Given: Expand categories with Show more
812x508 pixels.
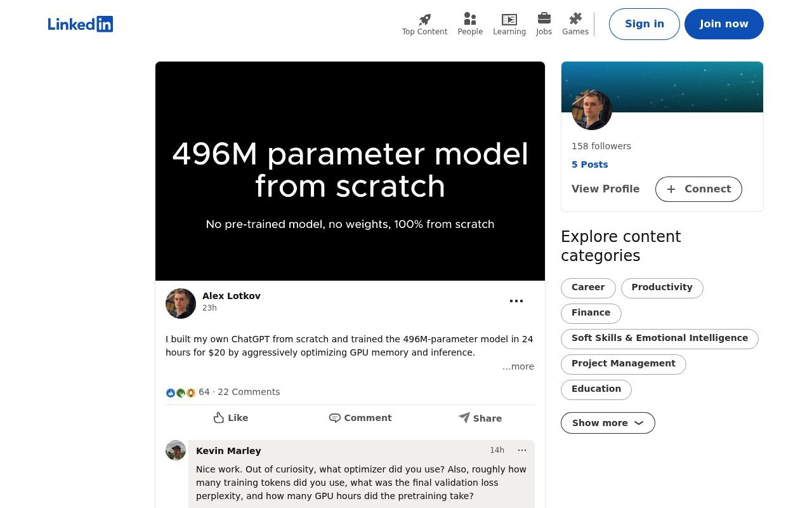Looking at the screenshot, I should (608, 423).
